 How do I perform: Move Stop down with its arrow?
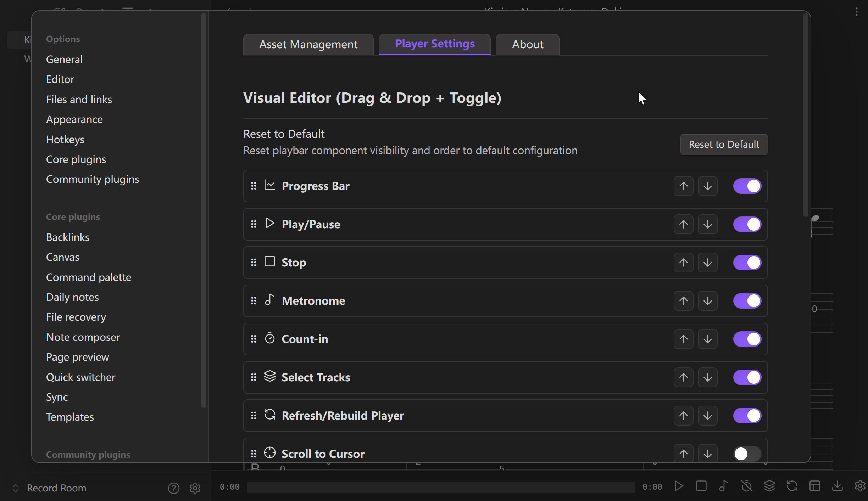point(708,263)
